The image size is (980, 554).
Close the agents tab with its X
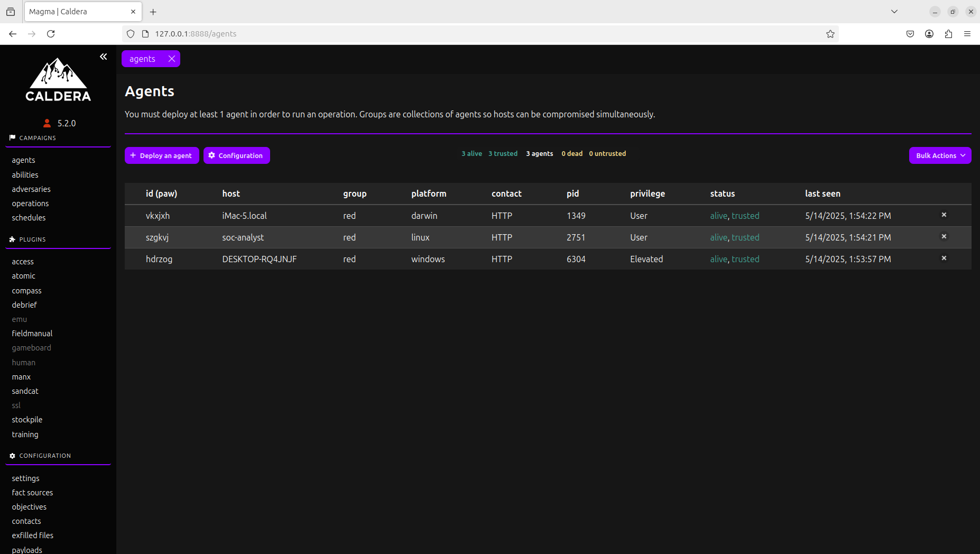(172, 59)
